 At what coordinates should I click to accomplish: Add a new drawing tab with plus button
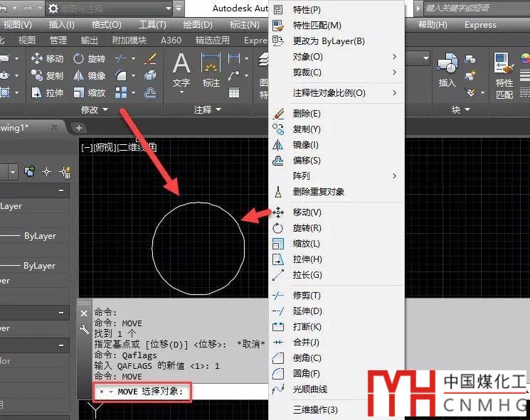tap(79, 128)
